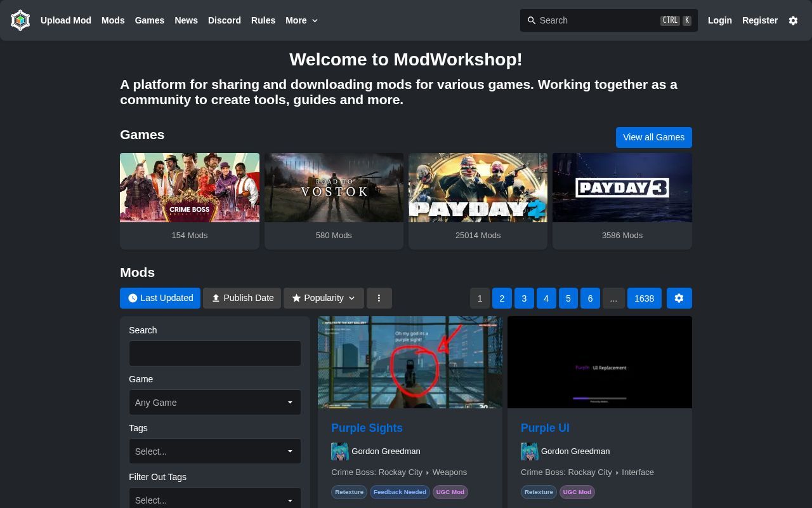Open the Any Game dropdown
The height and width of the screenshot is (508, 812).
(x=215, y=403)
